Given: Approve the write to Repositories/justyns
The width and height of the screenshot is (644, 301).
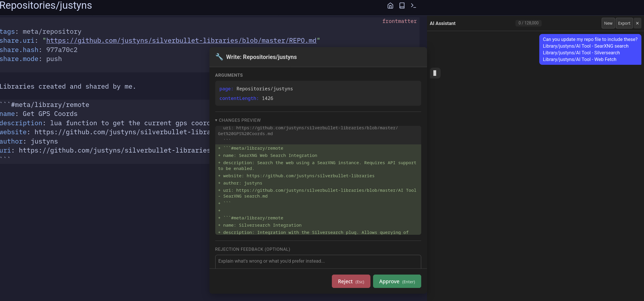Looking at the screenshot, I should [397, 281].
